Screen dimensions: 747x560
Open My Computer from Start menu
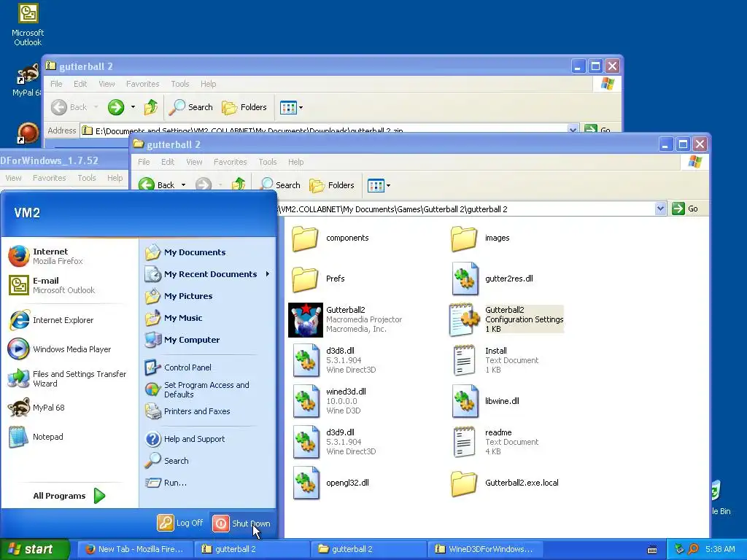tap(182, 340)
